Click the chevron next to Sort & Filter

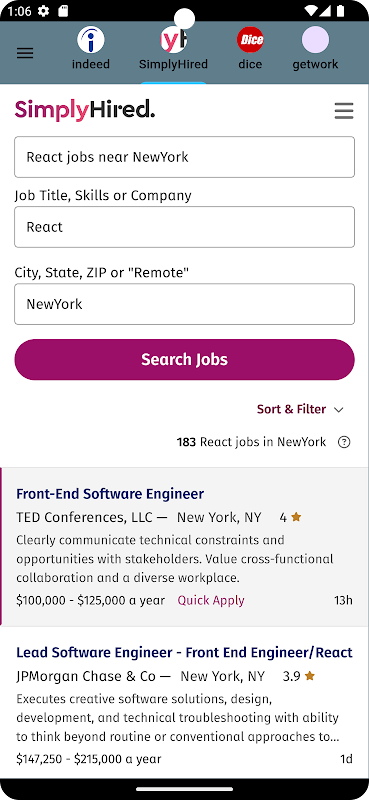pos(338,410)
